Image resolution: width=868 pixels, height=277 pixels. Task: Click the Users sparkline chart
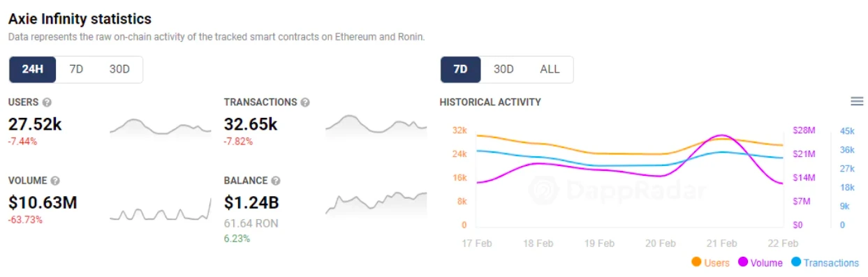point(160,126)
